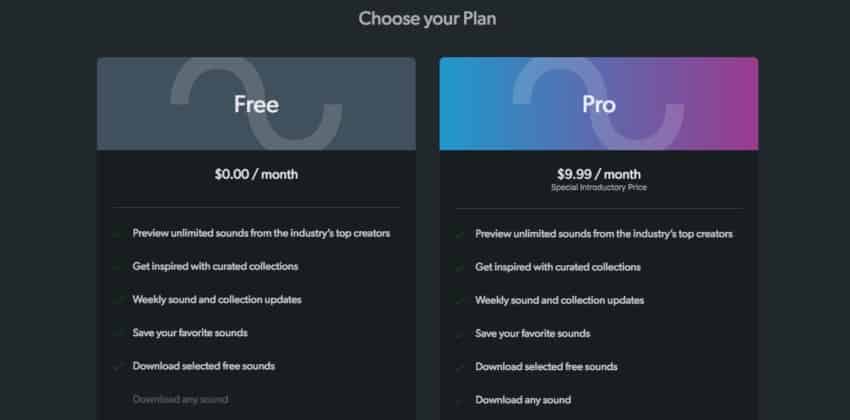Click 'Get inspired with curated collections' in Pro plan
The height and width of the screenshot is (420, 850).
(558, 267)
